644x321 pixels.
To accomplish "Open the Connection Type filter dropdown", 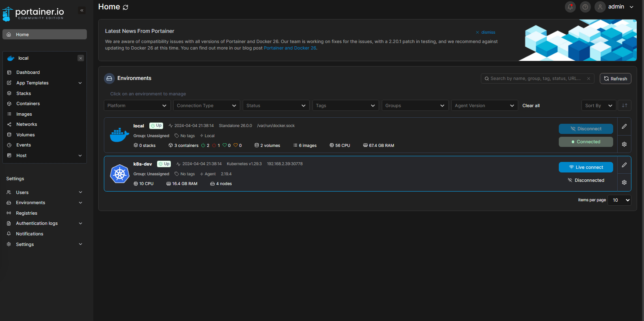I will (207, 106).
